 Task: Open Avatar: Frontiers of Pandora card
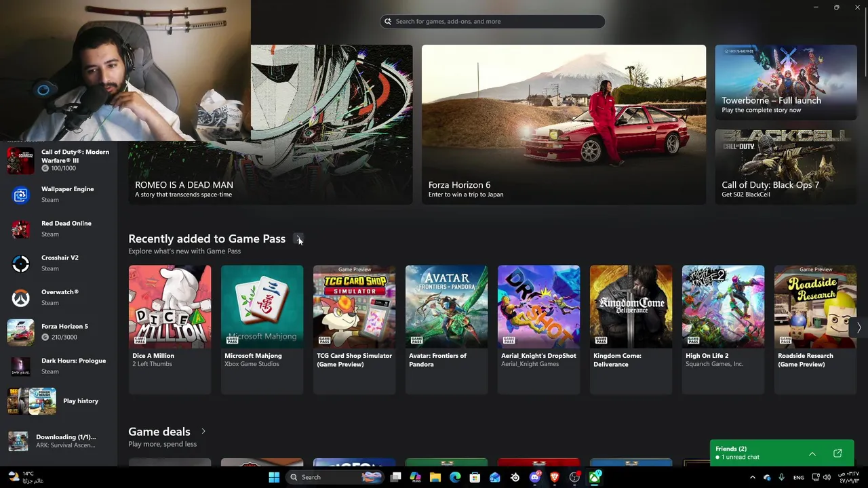click(446, 329)
